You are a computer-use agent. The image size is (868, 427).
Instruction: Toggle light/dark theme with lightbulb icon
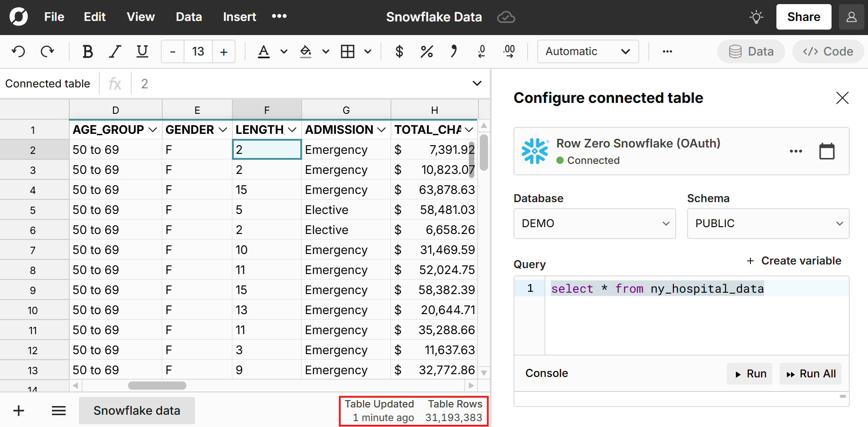click(756, 17)
